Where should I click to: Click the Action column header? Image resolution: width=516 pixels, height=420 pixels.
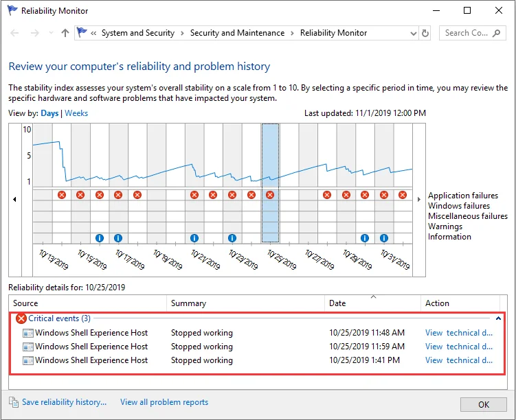(x=460, y=303)
